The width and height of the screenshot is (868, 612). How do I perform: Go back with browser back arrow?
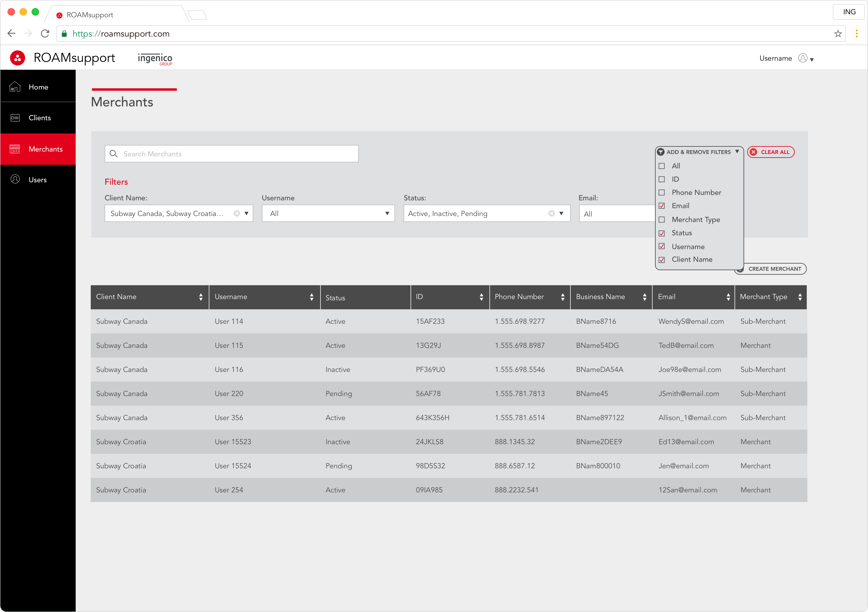pos(11,34)
